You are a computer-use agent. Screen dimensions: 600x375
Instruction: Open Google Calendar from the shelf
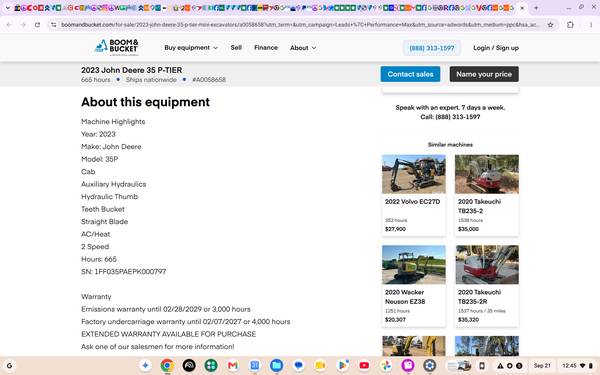[254, 365]
